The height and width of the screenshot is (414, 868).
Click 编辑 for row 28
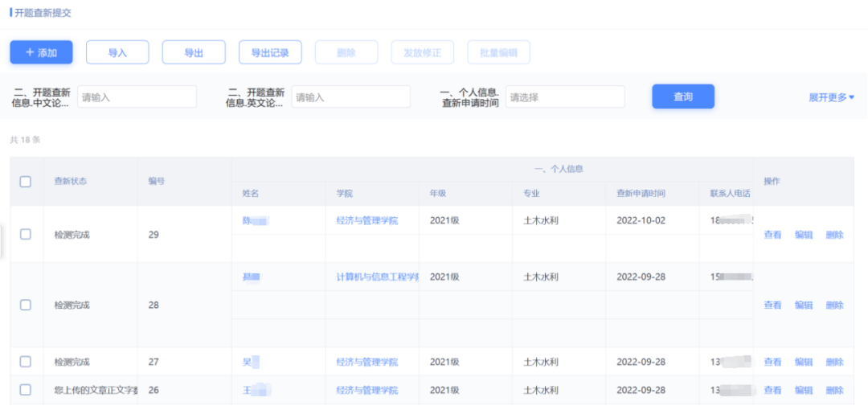[804, 305]
